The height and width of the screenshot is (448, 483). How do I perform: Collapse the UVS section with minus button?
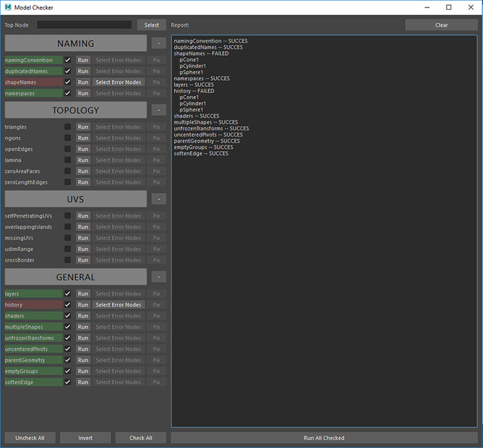pyautogui.click(x=159, y=199)
